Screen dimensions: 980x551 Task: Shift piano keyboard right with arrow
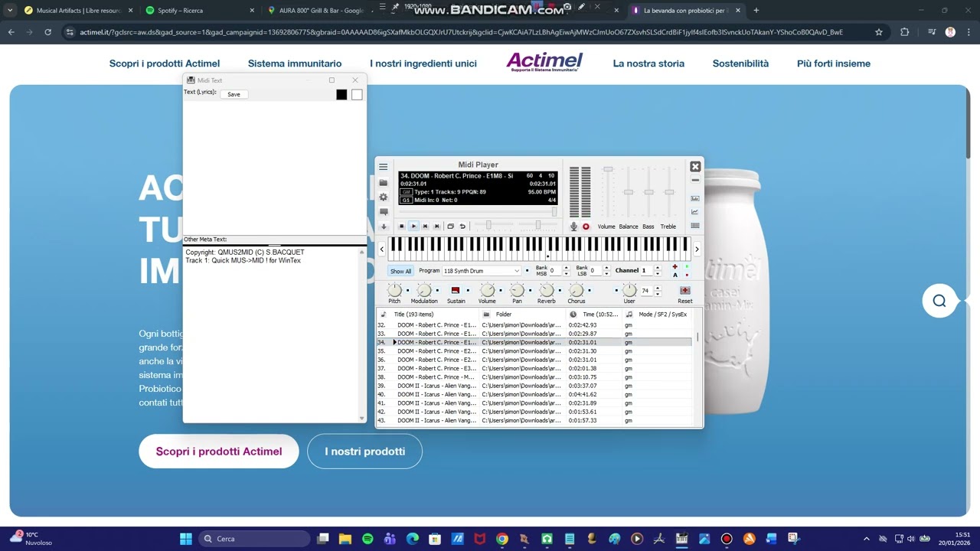pyautogui.click(x=697, y=249)
